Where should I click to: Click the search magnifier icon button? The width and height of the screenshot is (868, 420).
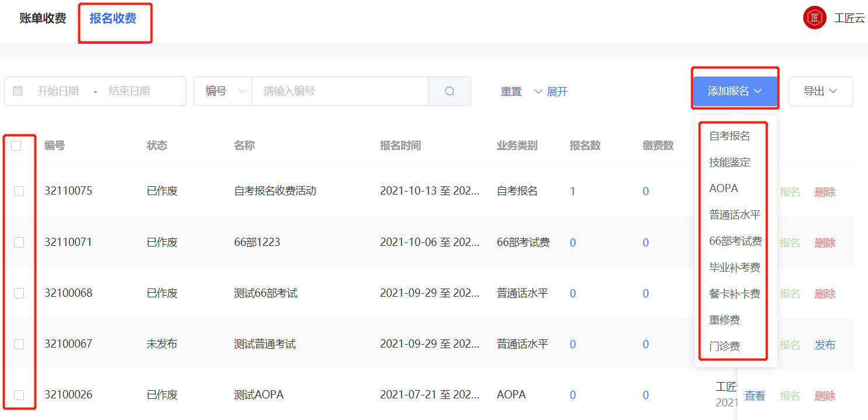[449, 91]
